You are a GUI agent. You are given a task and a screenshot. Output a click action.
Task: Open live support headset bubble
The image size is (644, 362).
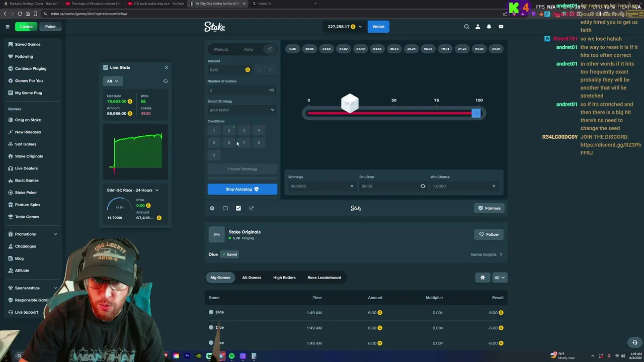[635, 342]
